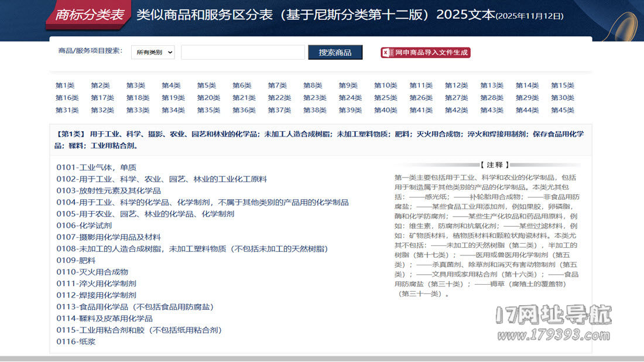Open the 所有类别 category dropdown

tap(153, 53)
